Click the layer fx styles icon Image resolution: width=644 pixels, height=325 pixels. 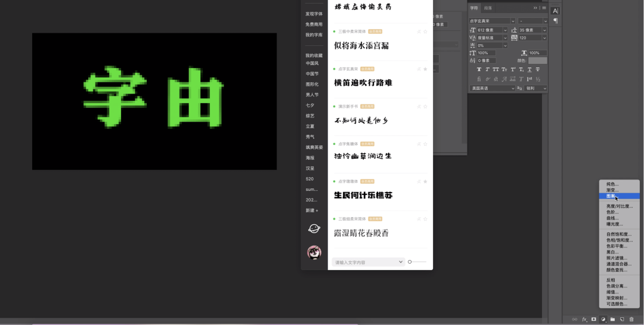click(584, 320)
